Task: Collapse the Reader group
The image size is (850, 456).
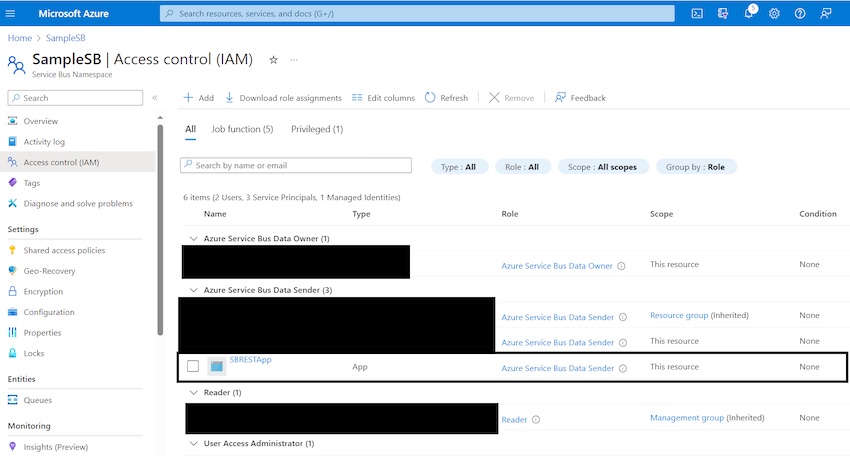Action: pos(194,392)
